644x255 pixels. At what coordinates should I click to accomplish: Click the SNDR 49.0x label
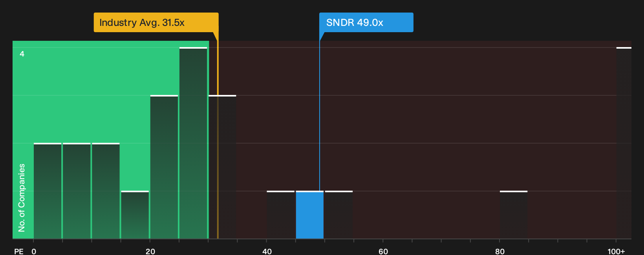coord(366,22)
